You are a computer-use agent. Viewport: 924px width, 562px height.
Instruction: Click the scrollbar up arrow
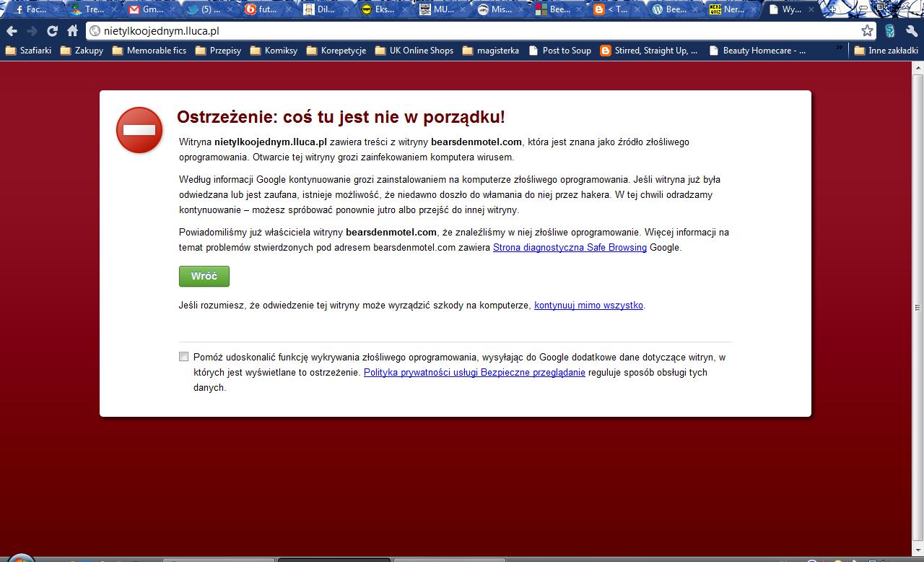point(918,69)
